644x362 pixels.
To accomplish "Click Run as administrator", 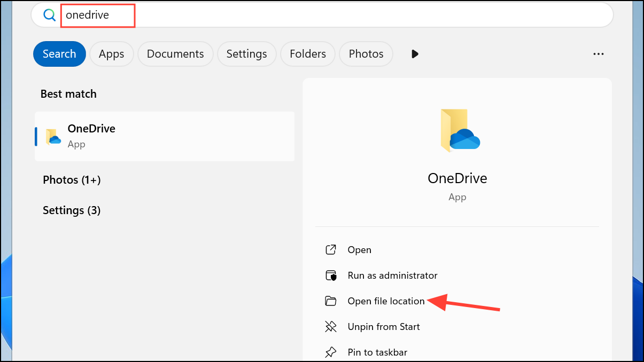I will pyautogui.click(x=392, y=275).
